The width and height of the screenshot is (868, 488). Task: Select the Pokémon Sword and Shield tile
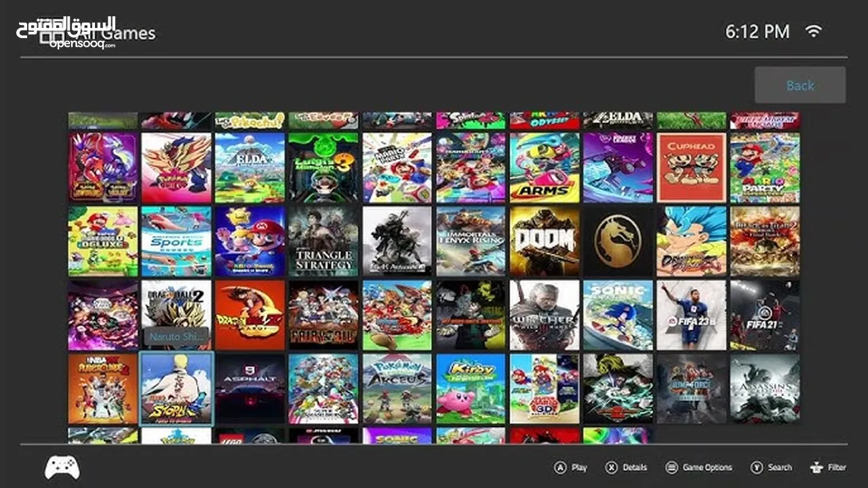tap(176, 167)
